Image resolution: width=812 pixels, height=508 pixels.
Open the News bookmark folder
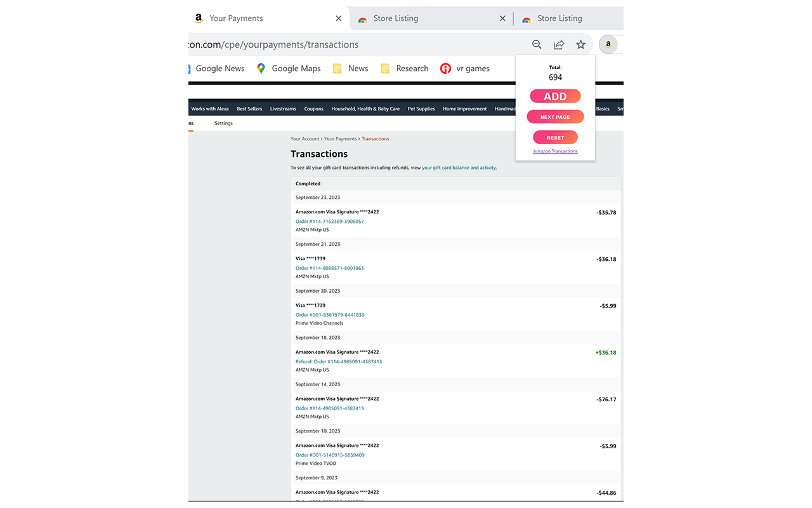pos(350,69)
